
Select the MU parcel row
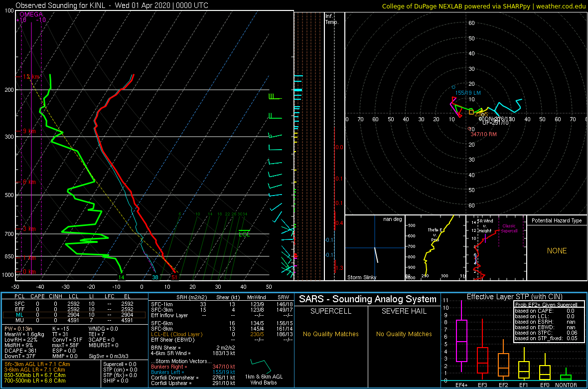coord(74,321)
